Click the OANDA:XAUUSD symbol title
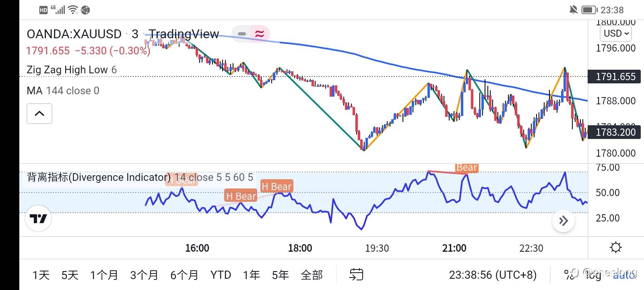The image size is (644, 290). (x=74, y=34)
